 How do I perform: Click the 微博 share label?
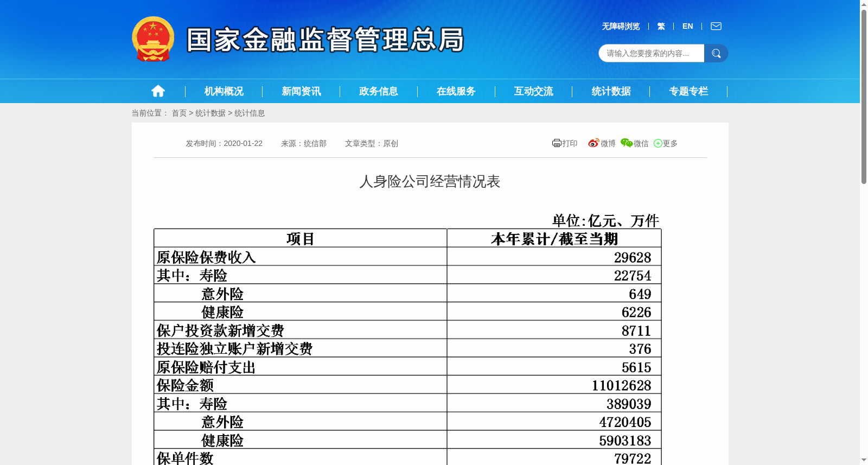(608, 143)
